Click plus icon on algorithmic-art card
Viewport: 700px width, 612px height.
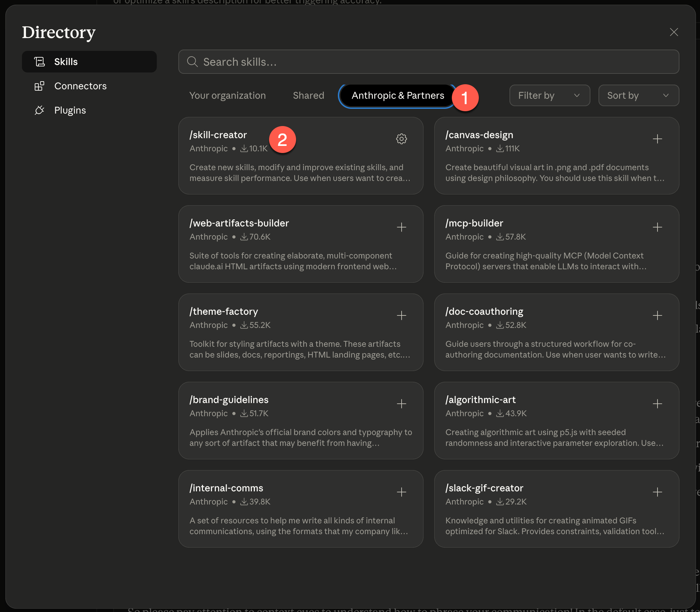(x=657, y=404)
